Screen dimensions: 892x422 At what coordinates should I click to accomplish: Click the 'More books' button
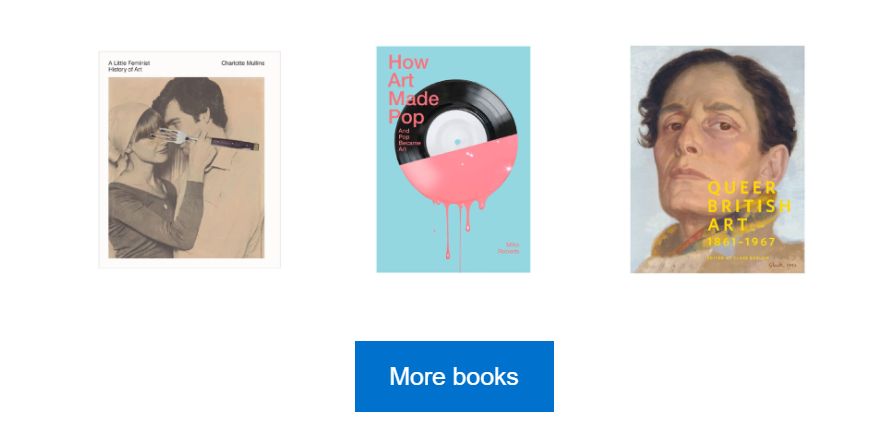(454, 377)
